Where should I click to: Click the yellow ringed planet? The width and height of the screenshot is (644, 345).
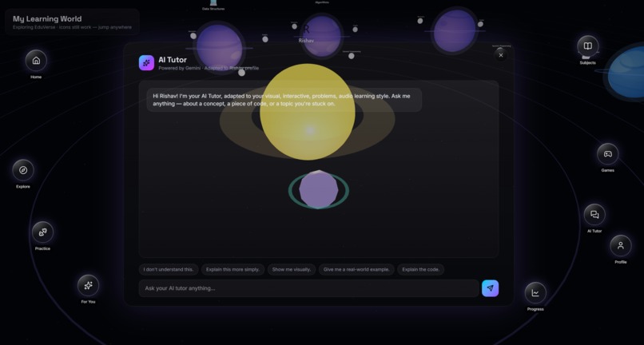pos(307,112)
